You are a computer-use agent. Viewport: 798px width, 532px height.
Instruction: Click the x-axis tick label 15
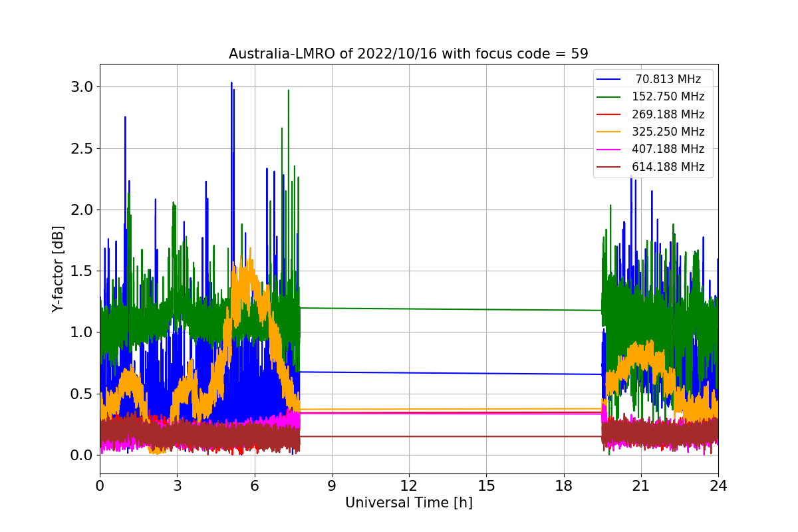[x=486, y=486]
